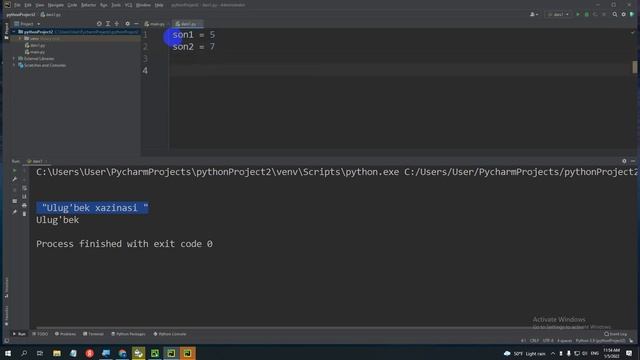The height and width of the screenshot is (360, 640).
Task: Click the line 4 editor area
Action: [x=400, y=70]
